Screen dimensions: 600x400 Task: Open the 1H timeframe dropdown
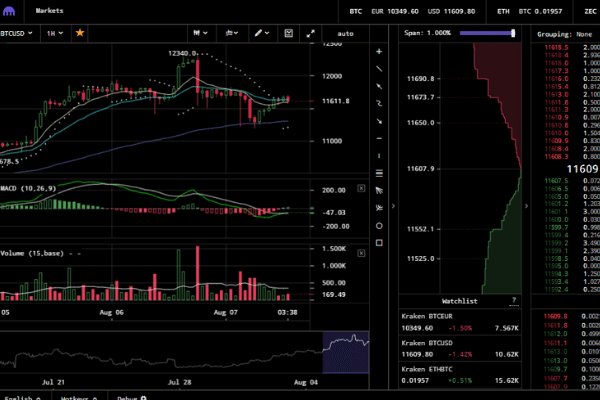pos(55,33)
